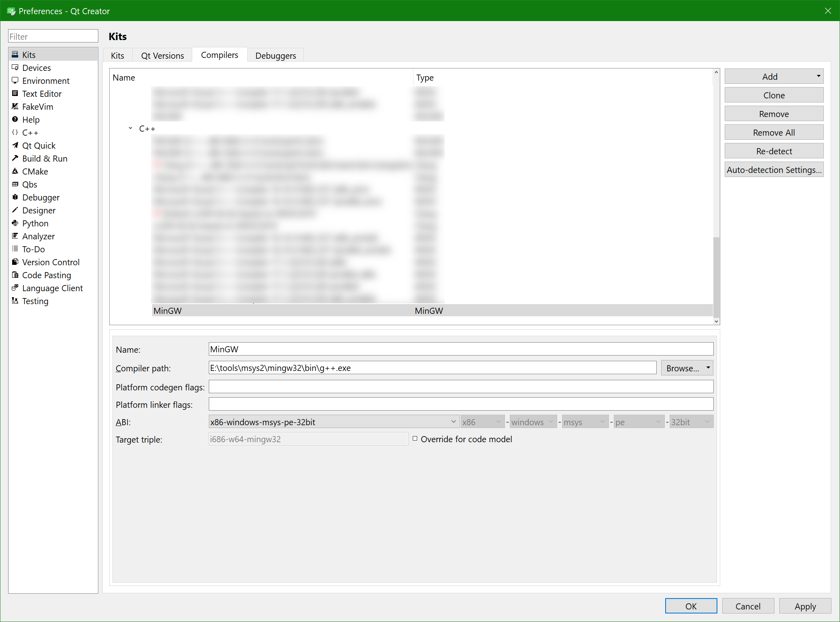This screenshot has width=840, height=622.
Task: Open the Devices category icon
Action: coord(15,67)
